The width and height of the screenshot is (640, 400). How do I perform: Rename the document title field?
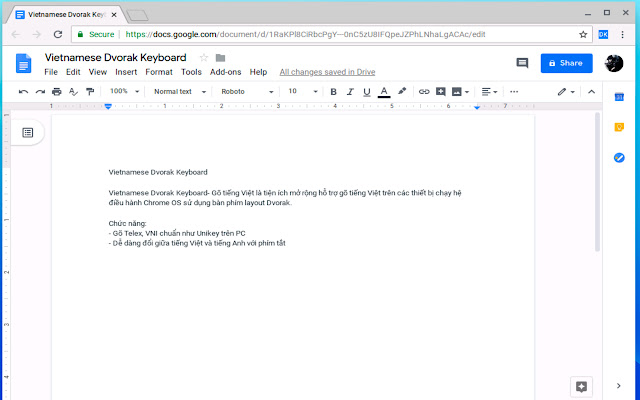[x=116, y=58]
